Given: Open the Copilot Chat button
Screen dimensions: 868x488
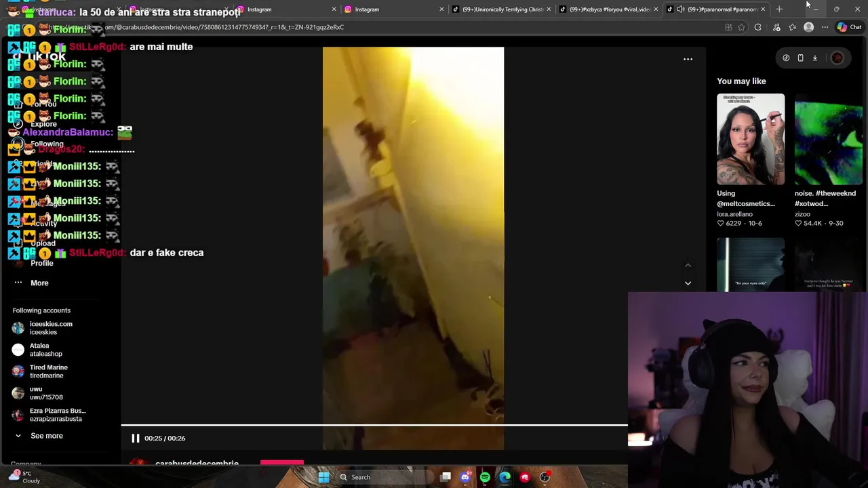Looking at the screenshot, I should (849, 27).
